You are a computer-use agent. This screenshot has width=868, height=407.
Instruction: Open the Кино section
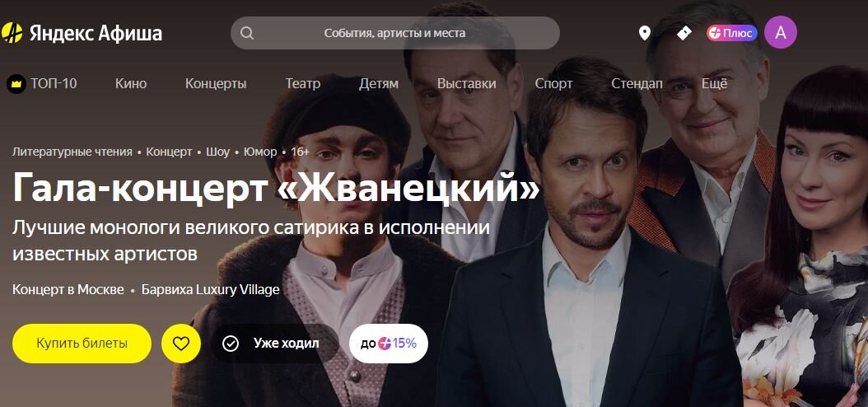pos(131,83)
